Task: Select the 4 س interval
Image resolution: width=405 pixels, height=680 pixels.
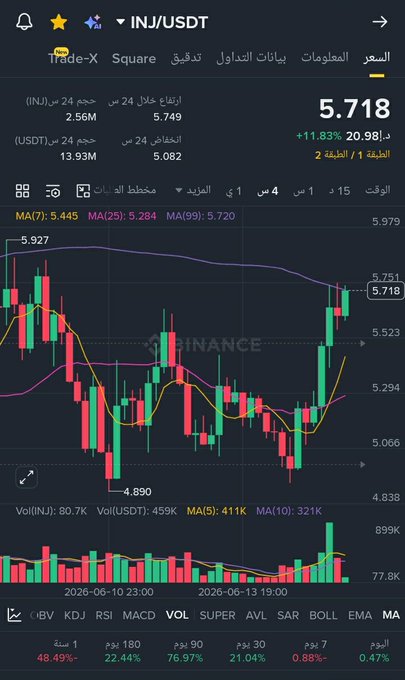Action: click(x=268, y=191)
